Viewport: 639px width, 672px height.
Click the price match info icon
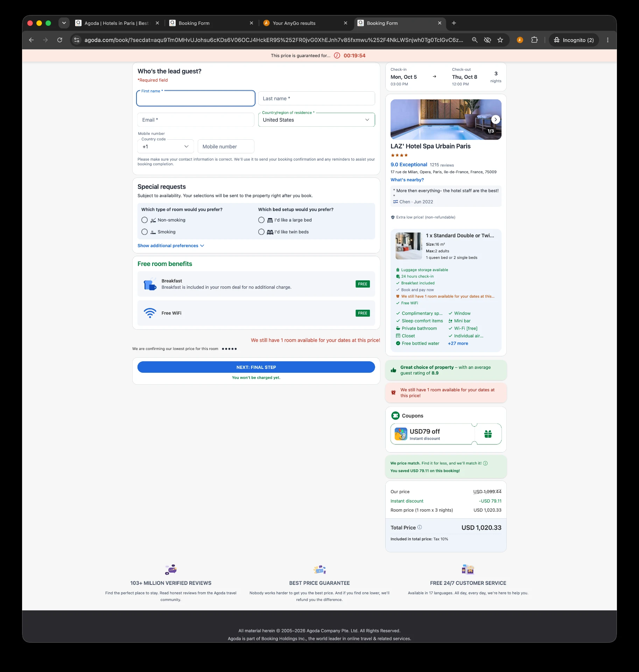pyautogui.click(x=485, y=463)
